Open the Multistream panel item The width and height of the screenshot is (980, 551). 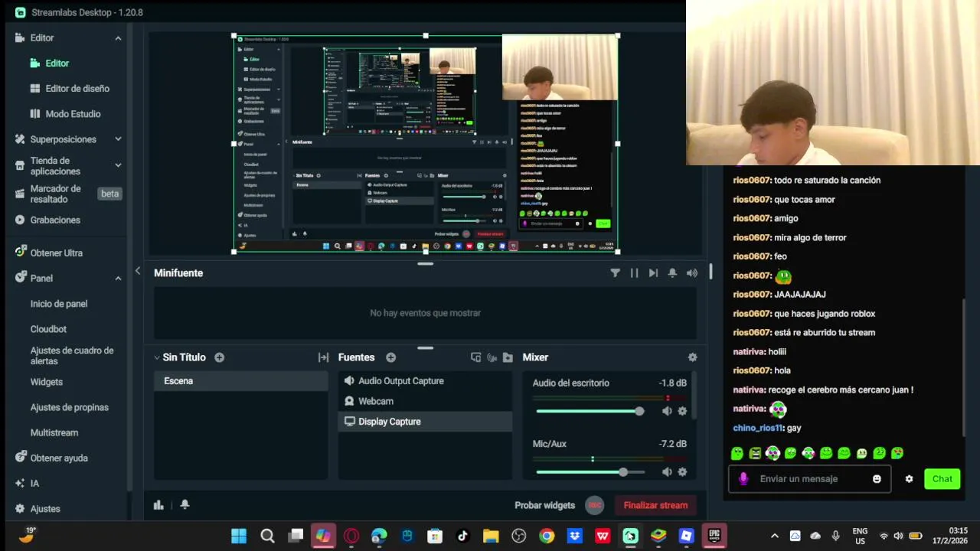point(54,432)
